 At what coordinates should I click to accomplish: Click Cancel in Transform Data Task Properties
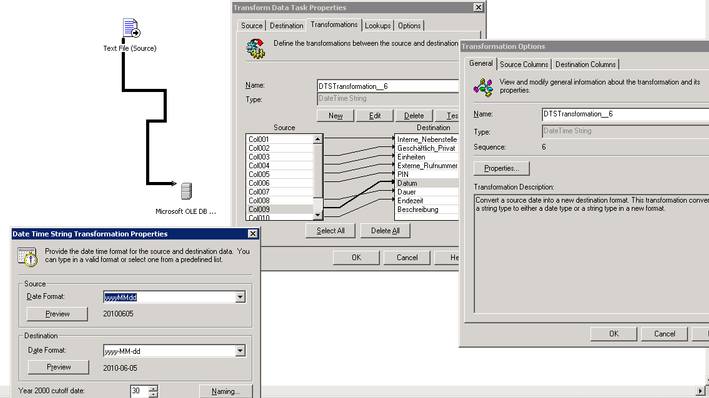(x=407, y=257)
